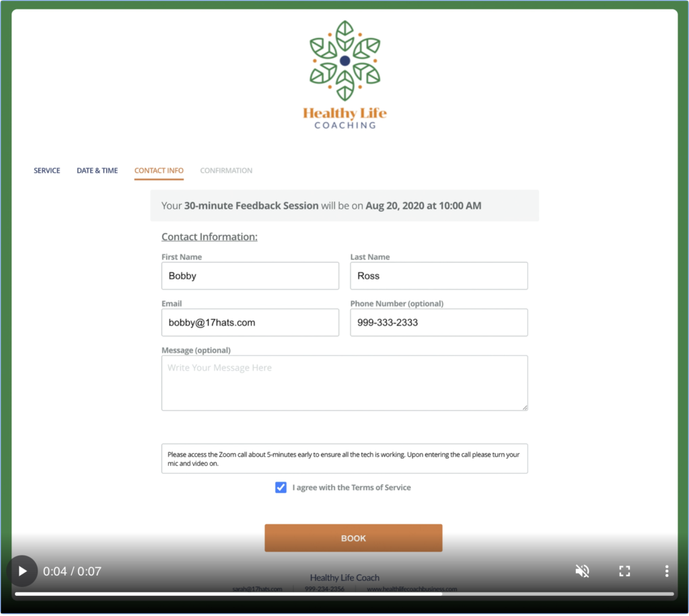
Task: Click the Healthy Life Coaching logo
Action: pos(344,74)
